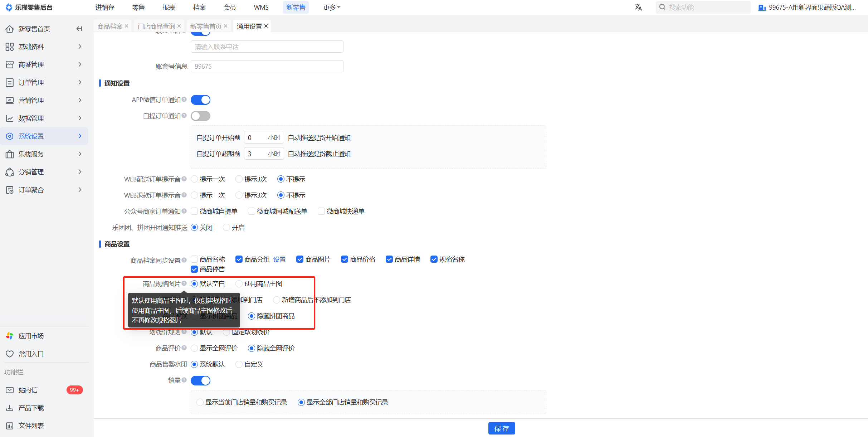Open 应用市场 colorful icon
868x437 pixels.
coord(10,336)
